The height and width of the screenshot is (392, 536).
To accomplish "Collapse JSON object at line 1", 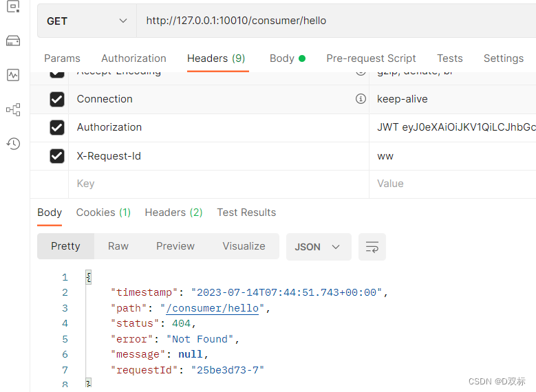I will (89, 277).
